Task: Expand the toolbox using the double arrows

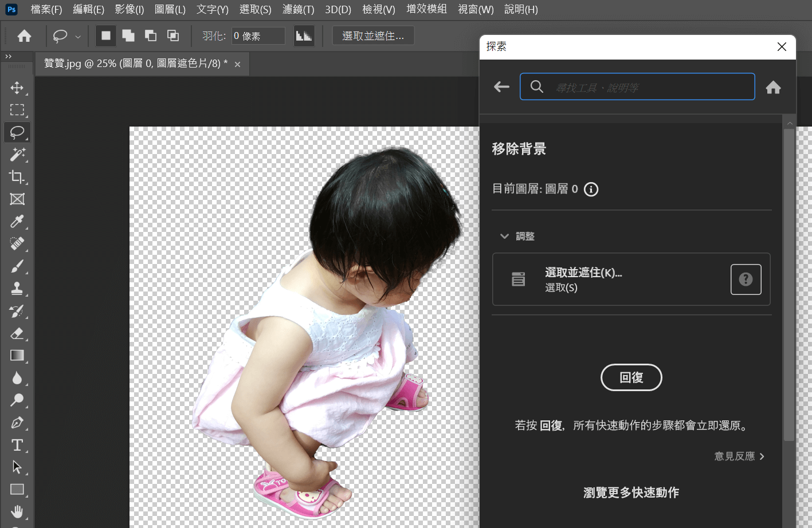Action: tap(8, 56)
